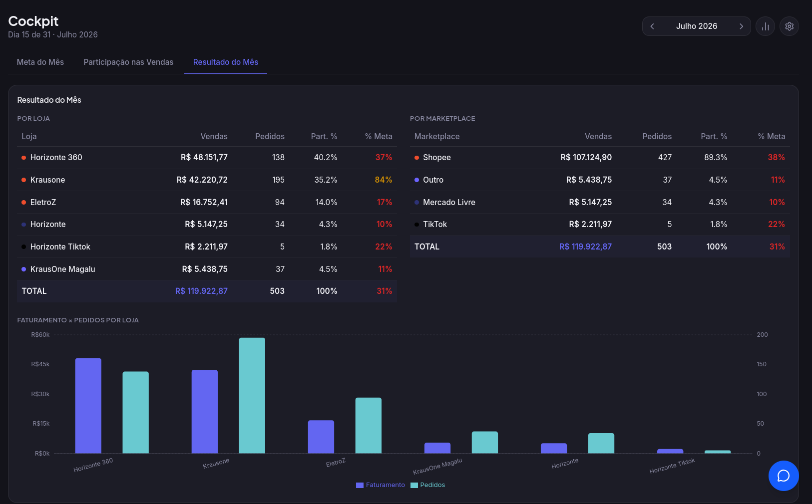812x504 pixels.
Task: Switch to Meta do Mês tab
Action: click(40, 62)
